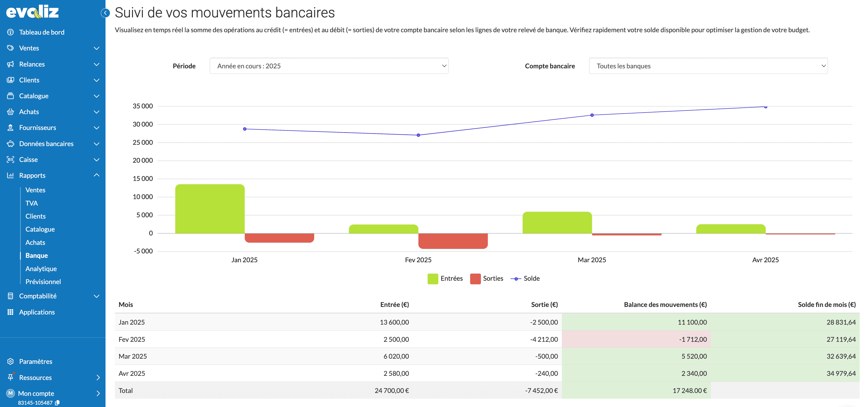Click the Applications grid icon
Image resolution: width=868 pixels, height=407 pixels.
tap(10, 312)
